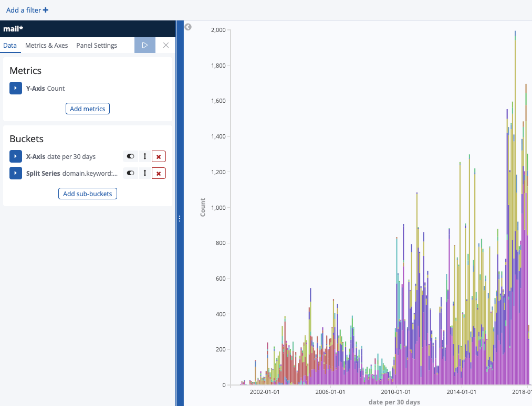This screenshot has height=406, width=532.
Task: Collapse the sidebar using the divider handle
Action: 180,219
